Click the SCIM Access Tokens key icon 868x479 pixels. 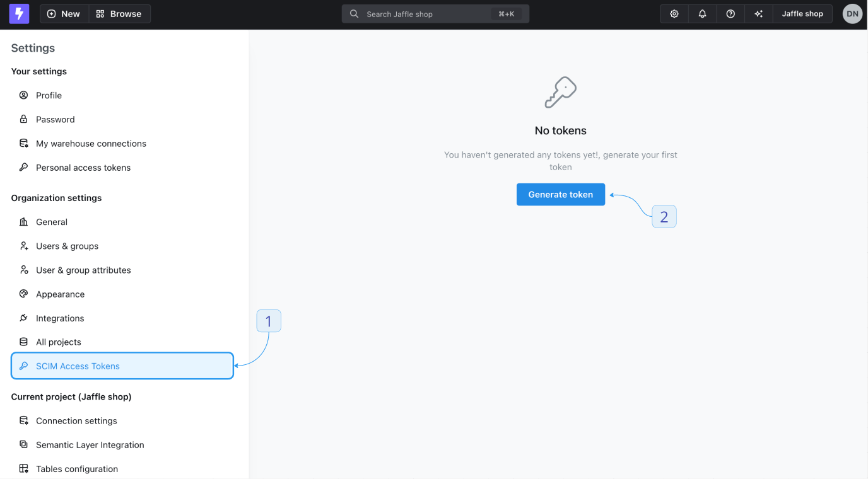(24, 366)
